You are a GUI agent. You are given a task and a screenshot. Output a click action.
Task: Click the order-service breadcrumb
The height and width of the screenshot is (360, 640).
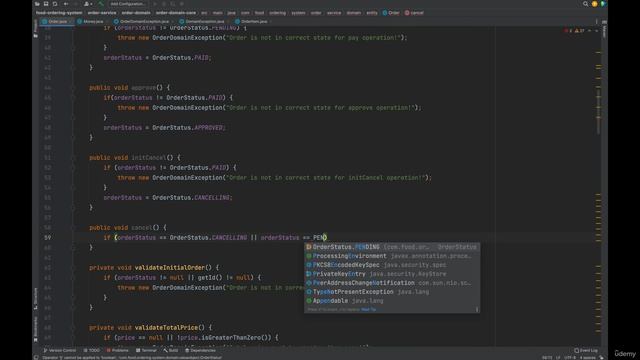(102, 13)
